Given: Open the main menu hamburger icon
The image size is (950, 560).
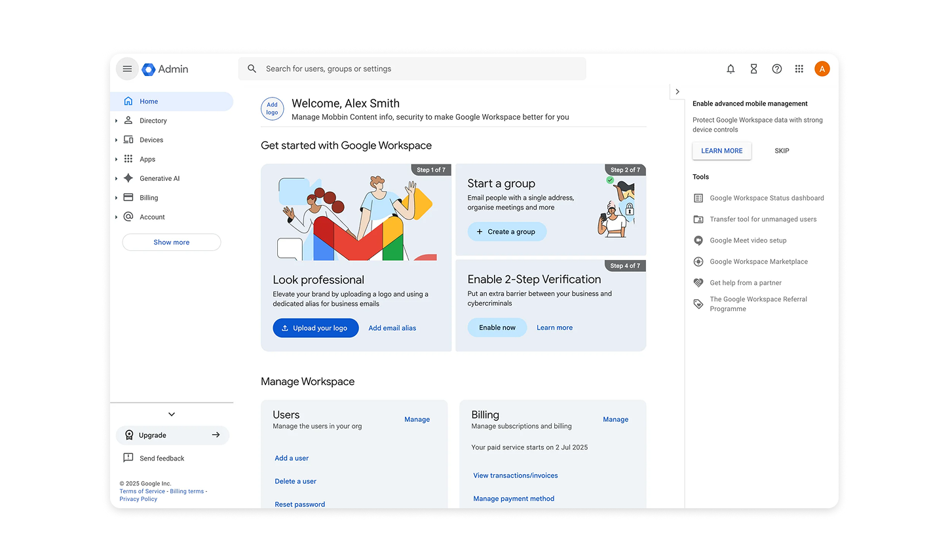Looking at the screenshot, I should pos(127,69).
